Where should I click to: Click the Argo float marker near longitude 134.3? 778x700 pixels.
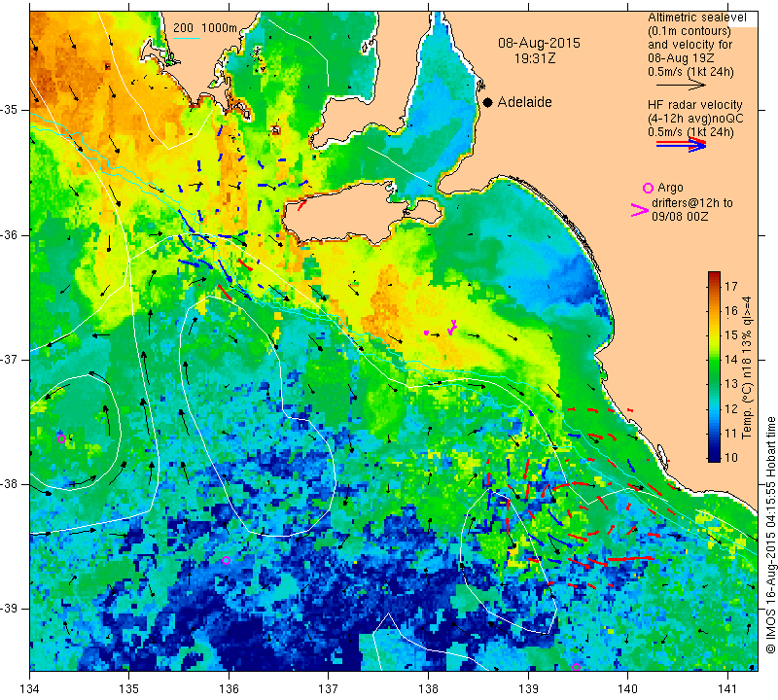61,438
